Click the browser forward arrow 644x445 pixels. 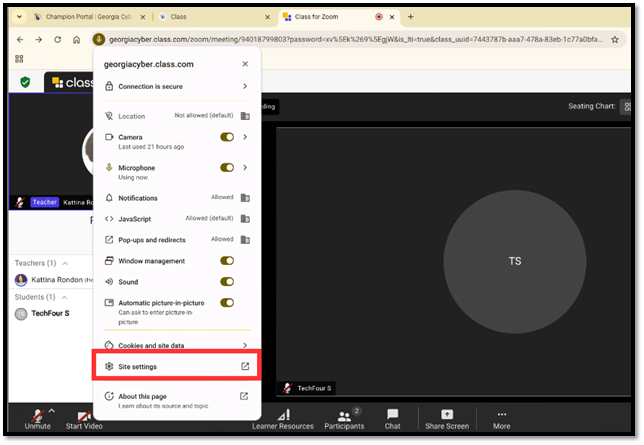[x=39, y=39]
